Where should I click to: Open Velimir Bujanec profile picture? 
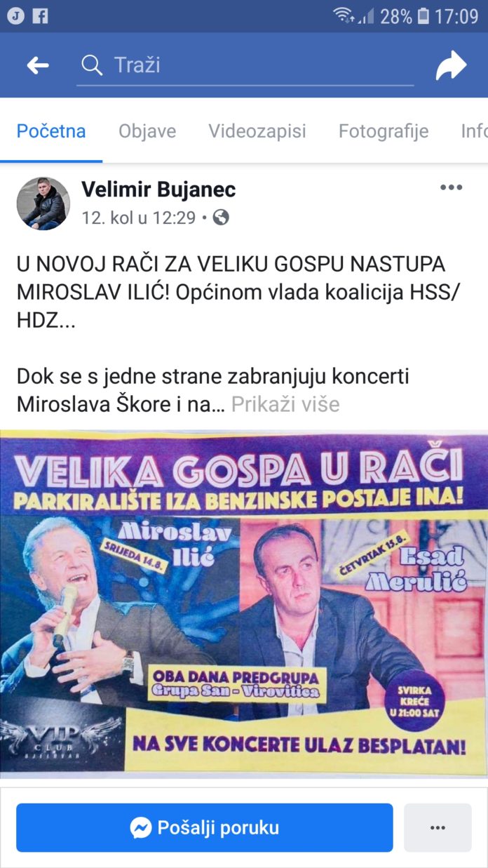[43, 203]
